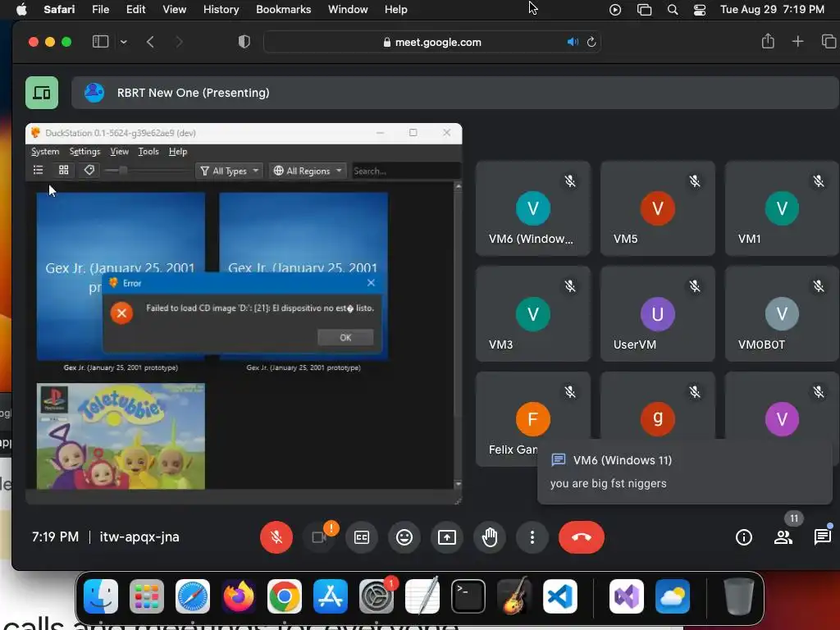This screenshot has width=840, height=630.
Task: Raise your hand in the meeting
Action: (x=490, y=536)
